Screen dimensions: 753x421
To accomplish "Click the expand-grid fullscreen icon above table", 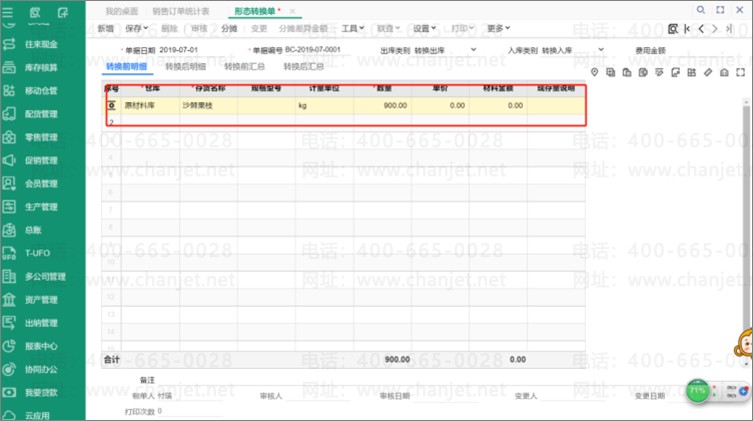I will point(741,72).
